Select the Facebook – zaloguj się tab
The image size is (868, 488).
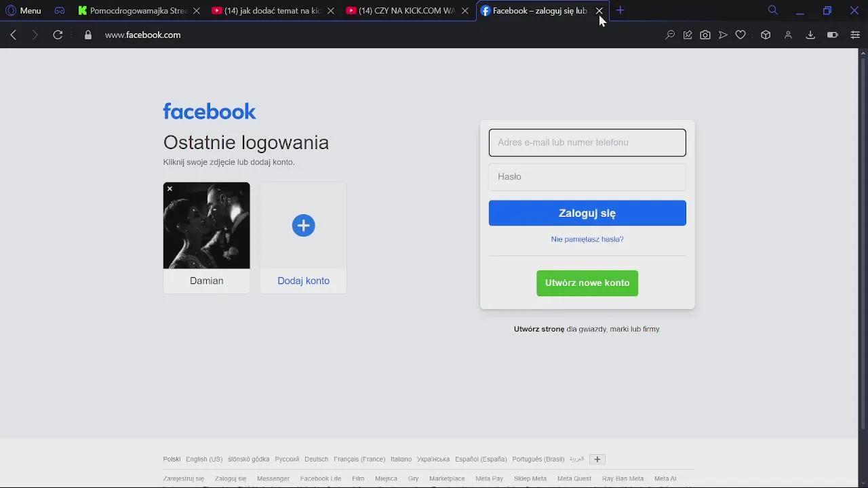[539, 11]
